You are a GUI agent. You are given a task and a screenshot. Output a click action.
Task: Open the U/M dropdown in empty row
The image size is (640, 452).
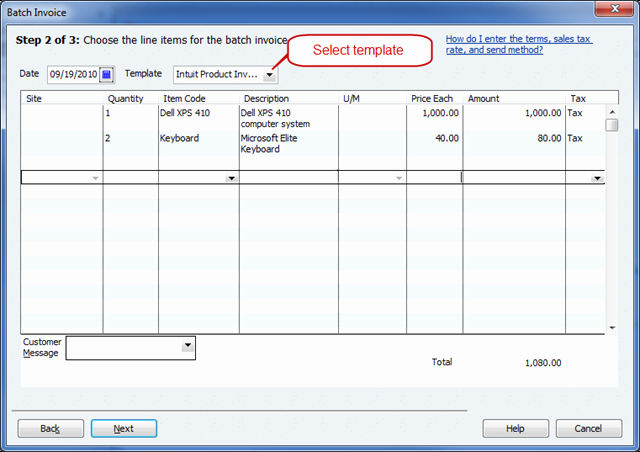pos(399,178)
